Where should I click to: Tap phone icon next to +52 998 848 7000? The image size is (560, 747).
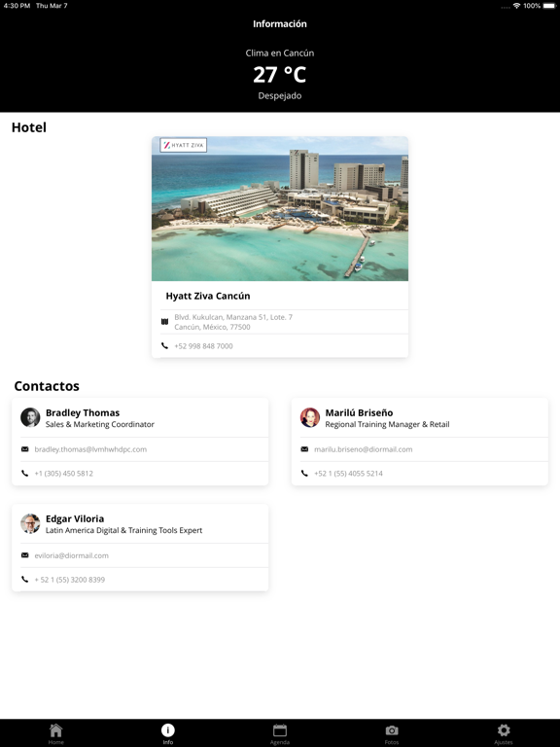point(164,346)
